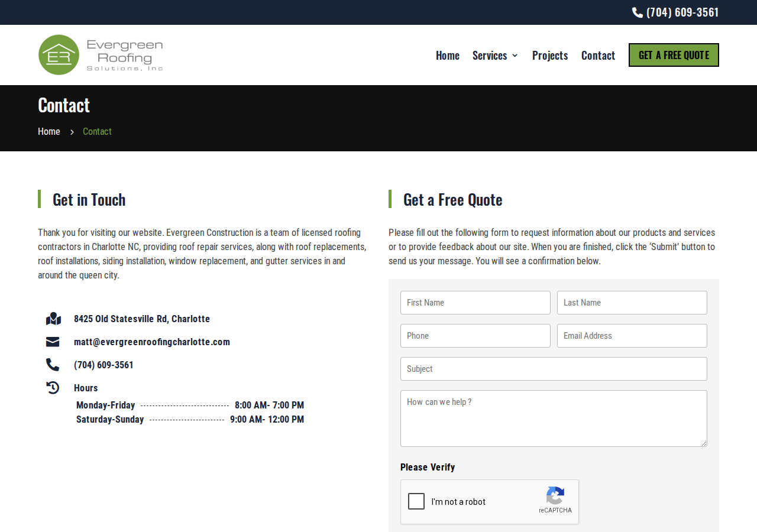Screen dimensions: 757x532
Task: Go to Projects page in navigation
Action: [550, 55]
